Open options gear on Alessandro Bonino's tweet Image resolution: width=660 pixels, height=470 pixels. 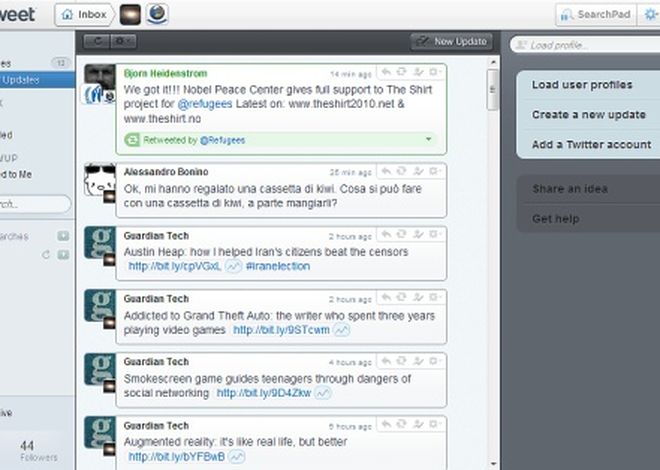pyautogui.click(x=434, y=171)
